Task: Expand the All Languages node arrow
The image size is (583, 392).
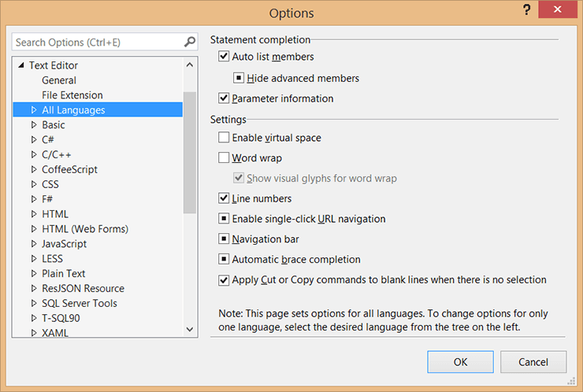Action: click(x=34, y=109)
